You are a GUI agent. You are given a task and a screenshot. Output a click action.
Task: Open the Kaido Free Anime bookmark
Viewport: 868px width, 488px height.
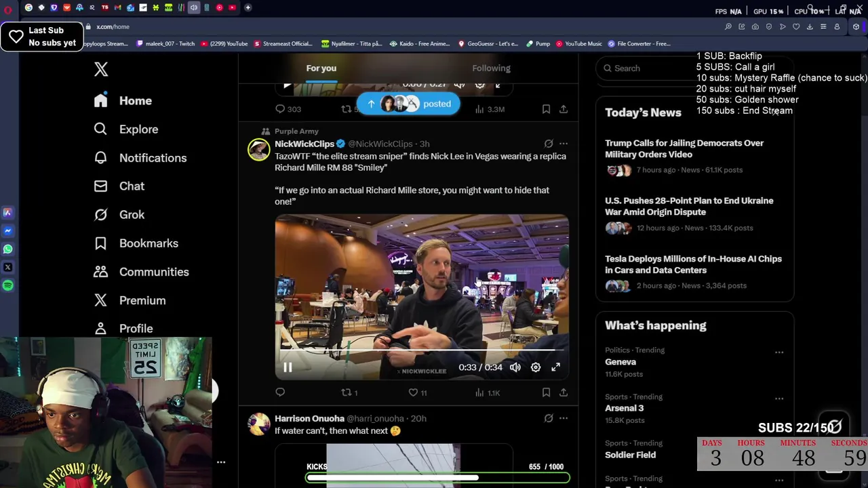pyautogui.click(x=420, y=44)
